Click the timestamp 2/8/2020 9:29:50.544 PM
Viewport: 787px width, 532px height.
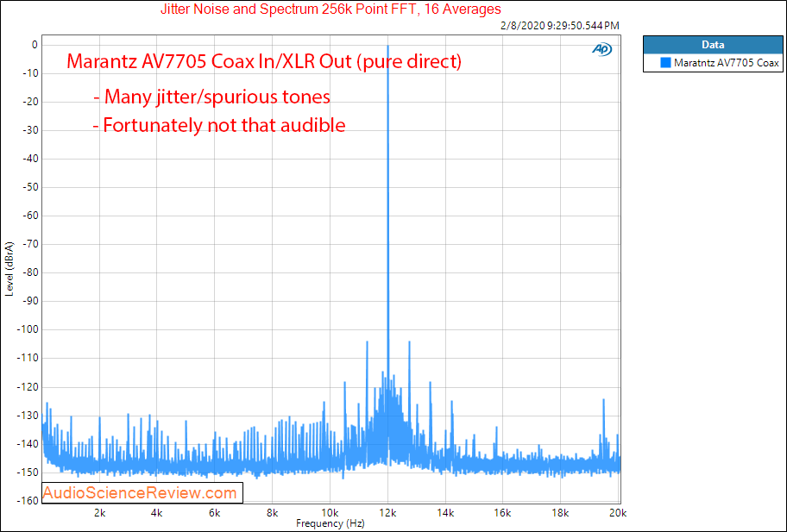[560, 26]
